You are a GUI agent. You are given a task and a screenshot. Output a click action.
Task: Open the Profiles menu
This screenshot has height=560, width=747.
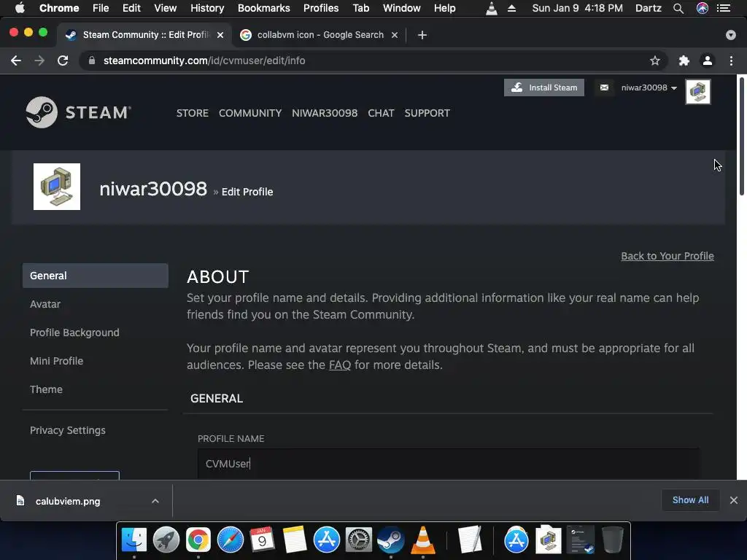point(321,8)
